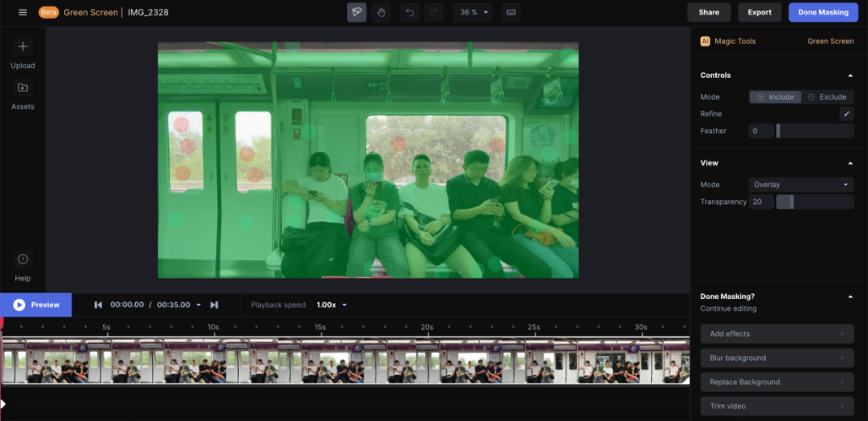Open the Help icon

point(23,259)
